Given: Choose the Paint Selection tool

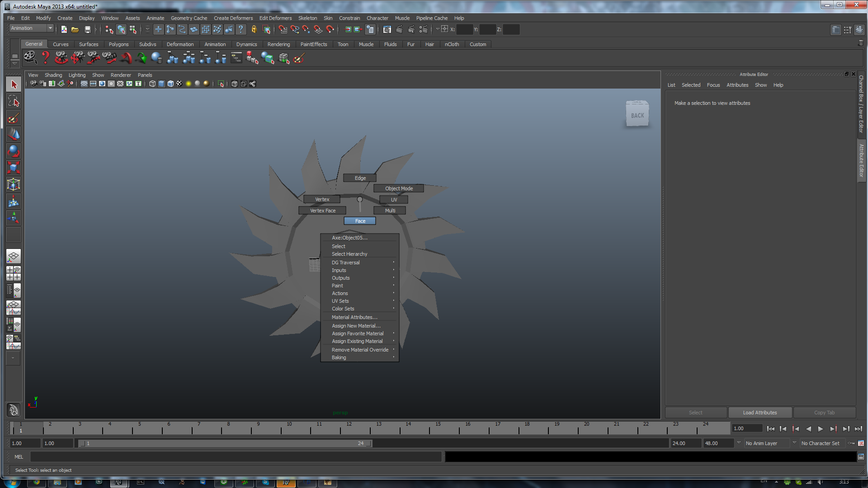Looking at the screenshot, I should [x=14, y=118].
